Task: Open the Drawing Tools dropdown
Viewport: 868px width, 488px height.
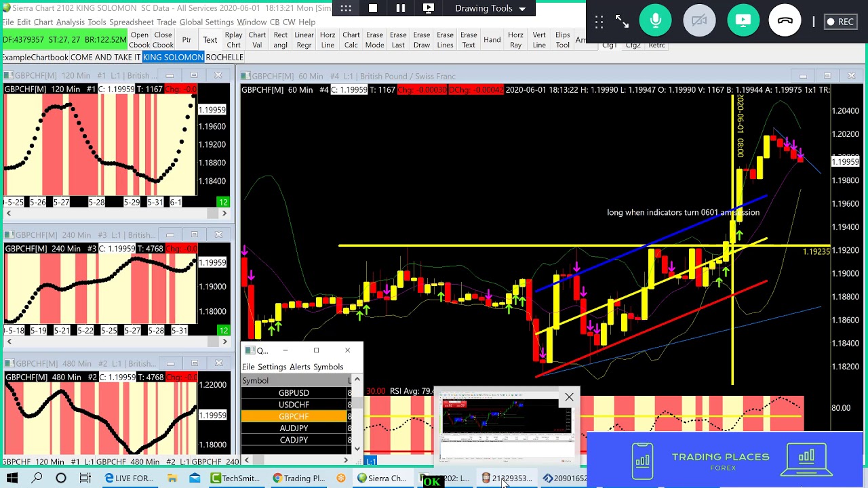Action: click(490, 8)
